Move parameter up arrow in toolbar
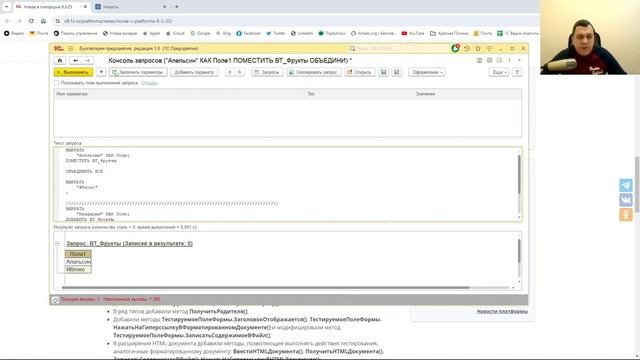Image resolution: width=640 pixels, height=360 pixels. click(229, 72)
